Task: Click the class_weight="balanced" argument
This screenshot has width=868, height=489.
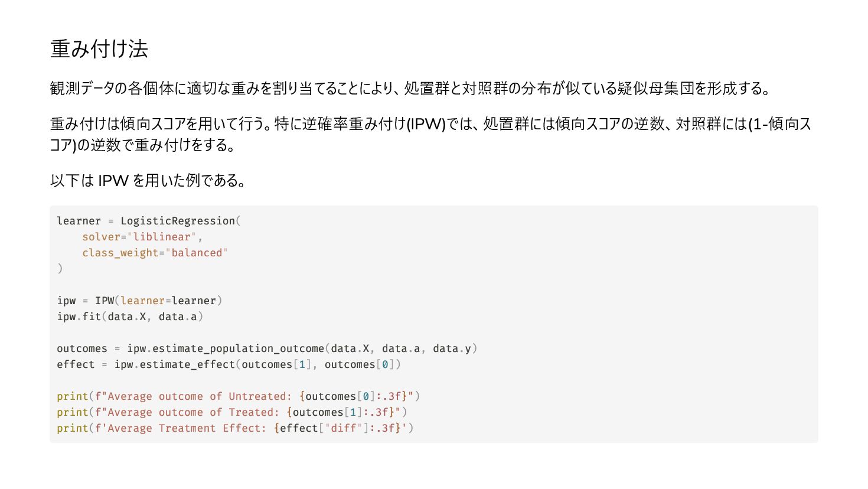Action: tap(155, 253)
